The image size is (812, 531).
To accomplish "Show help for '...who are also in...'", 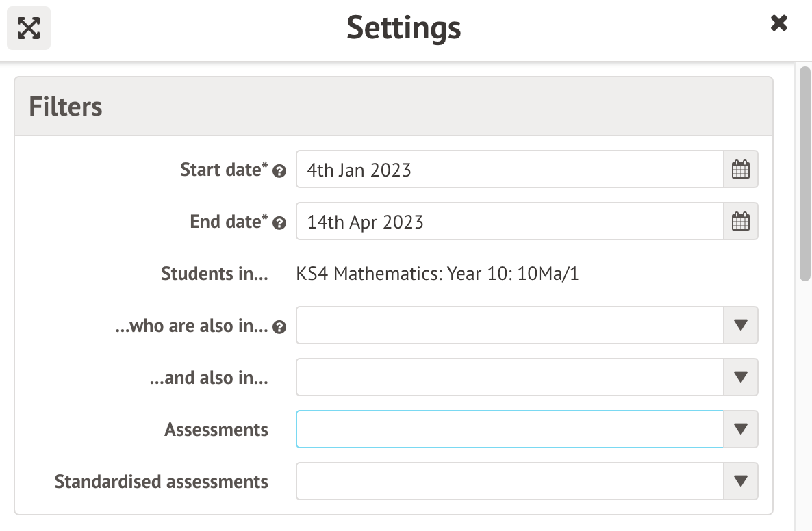I will pyautogui.click(x=279, y=327).
